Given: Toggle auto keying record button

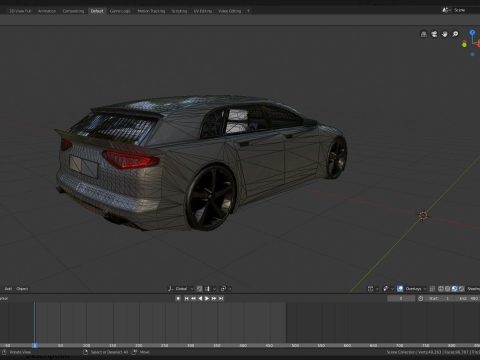Looking at the screenshot, I should click(178, 298).
